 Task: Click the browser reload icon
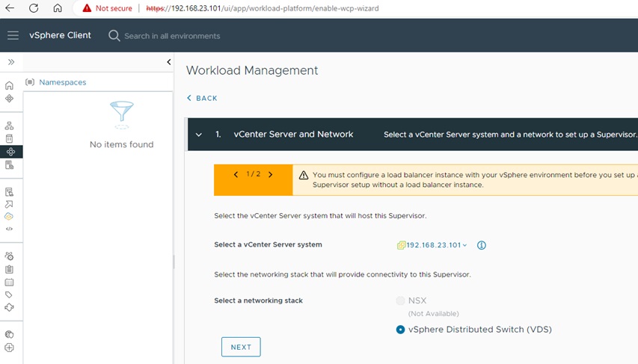(34, 8)
